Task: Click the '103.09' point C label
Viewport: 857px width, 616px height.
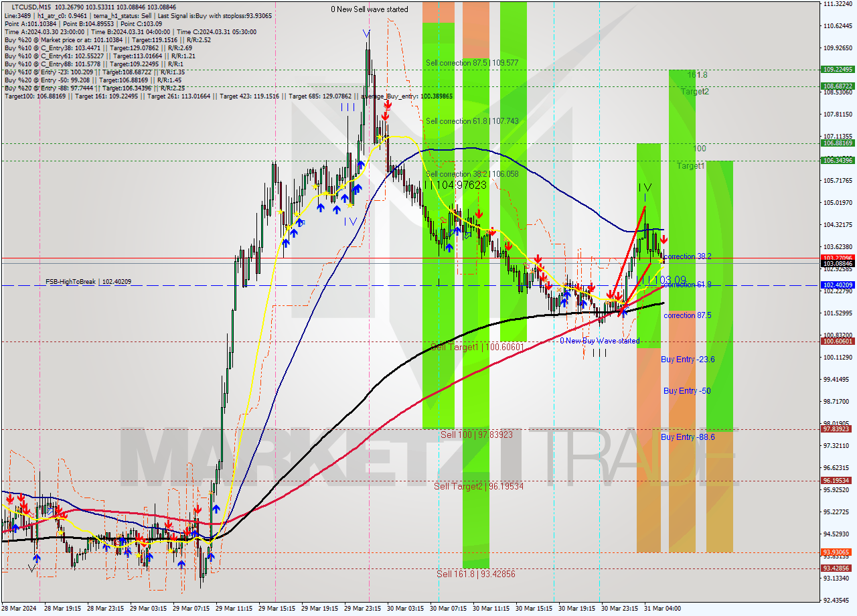Action: 670,280
